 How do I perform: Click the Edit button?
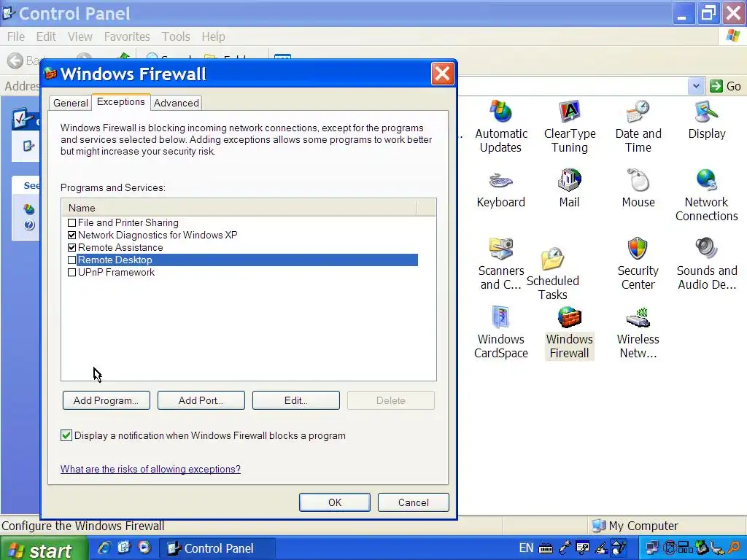(x=296, y=400)
